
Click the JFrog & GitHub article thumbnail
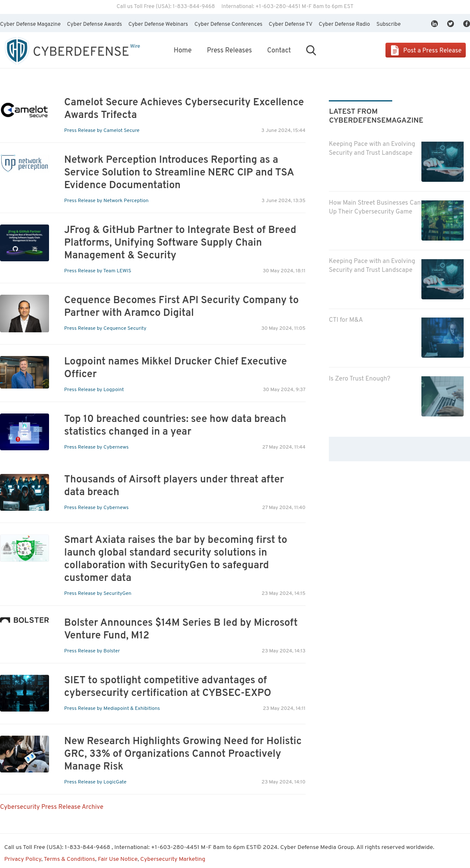coord(25,243)
